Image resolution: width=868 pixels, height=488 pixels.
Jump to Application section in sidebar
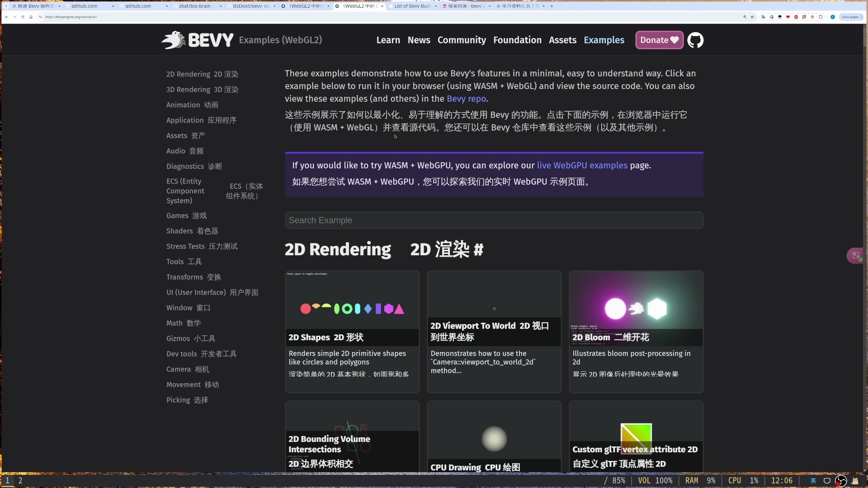tap(201, 120)
